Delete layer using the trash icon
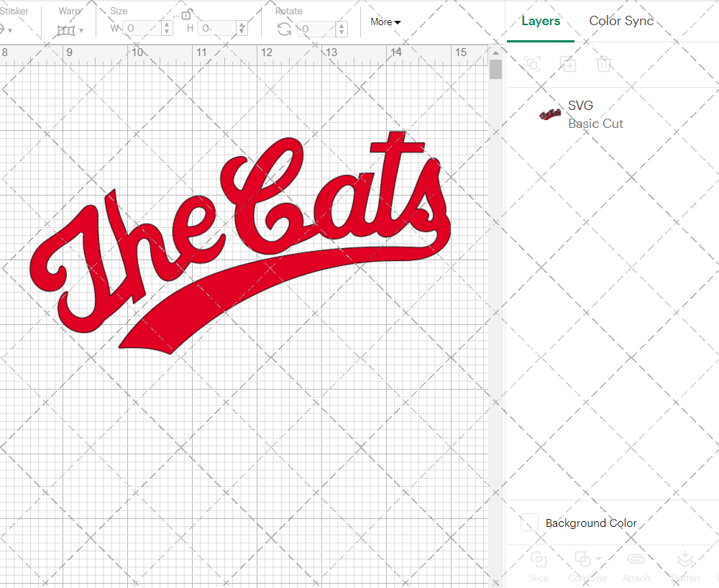This screenshot has width=719, height=588. click(605, 64)
